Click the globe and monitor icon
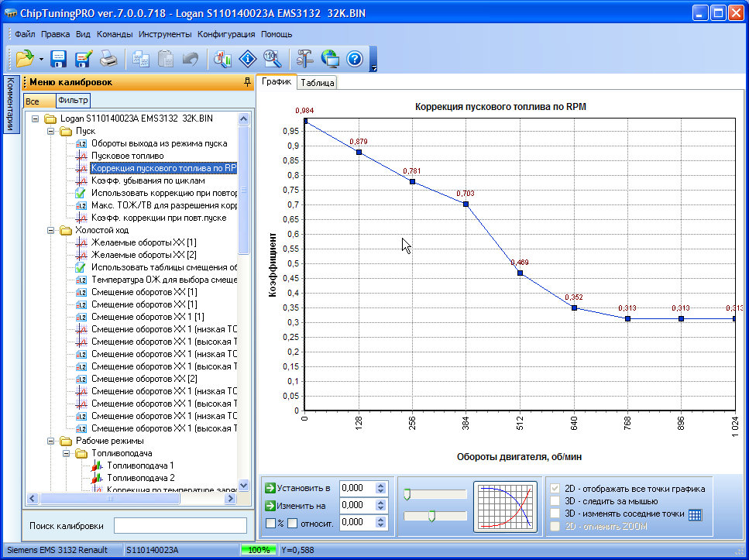Image resolution: width=749 pixels, height=560 pixels. [x=330, y=59]
